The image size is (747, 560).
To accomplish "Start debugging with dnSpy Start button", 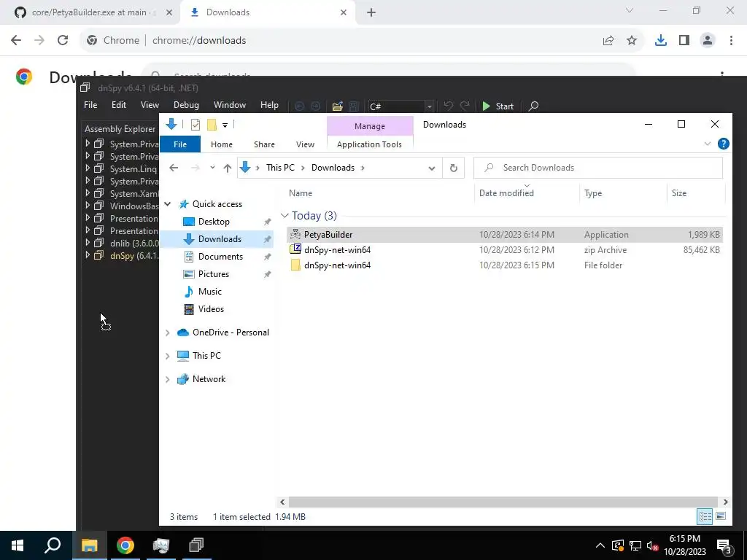I will click(x=498, y=106).
